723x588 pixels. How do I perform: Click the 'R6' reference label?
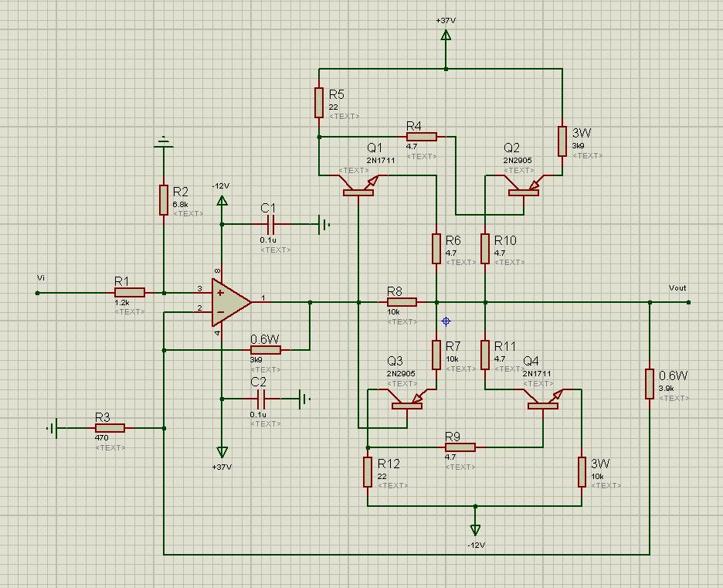pyautogui.click(x=453, y=240)
